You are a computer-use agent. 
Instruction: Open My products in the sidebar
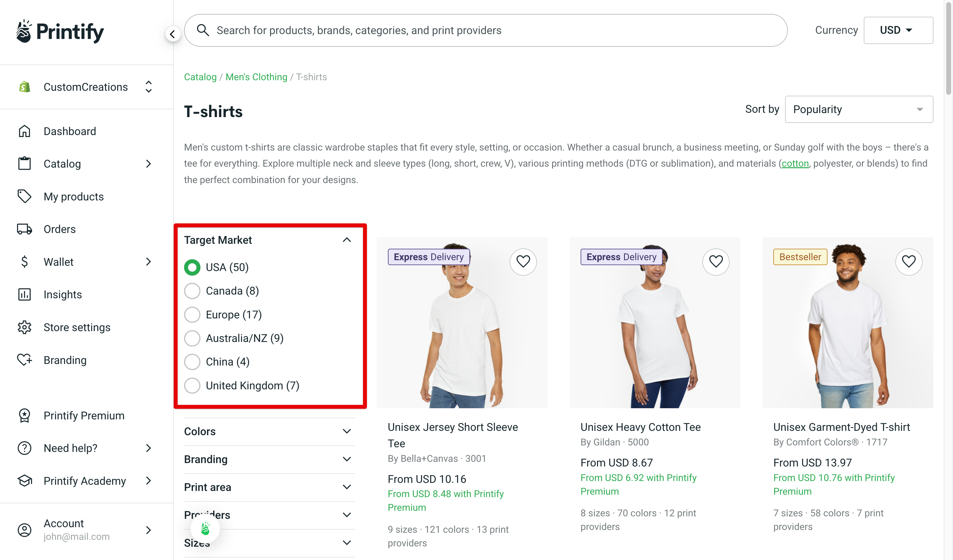(x=73, y=196)
